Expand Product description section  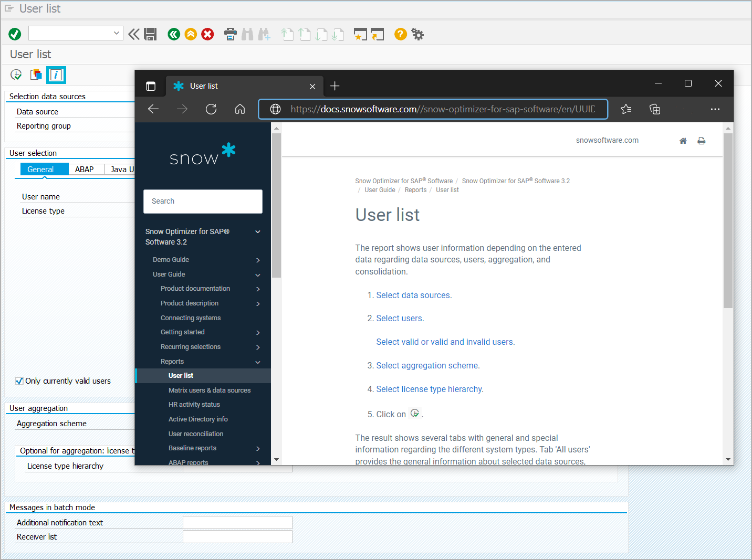258,304
